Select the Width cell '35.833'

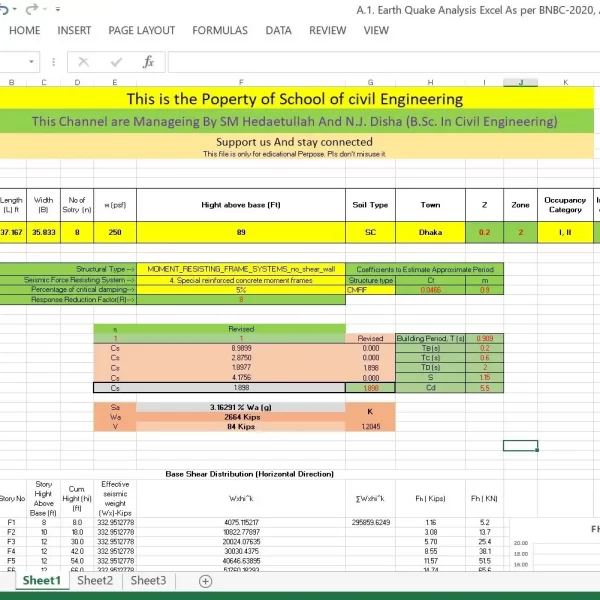pos(44,232)
